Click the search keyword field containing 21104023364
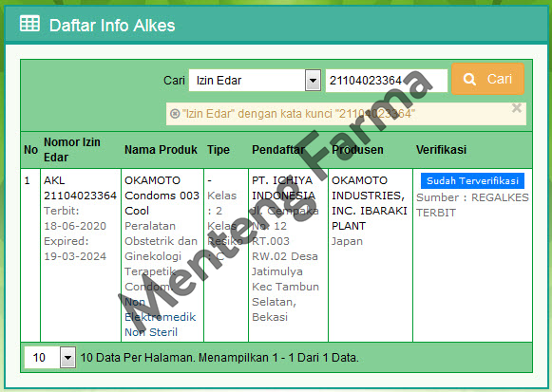Viewport: 552px width, 392px height. (386, 81)
